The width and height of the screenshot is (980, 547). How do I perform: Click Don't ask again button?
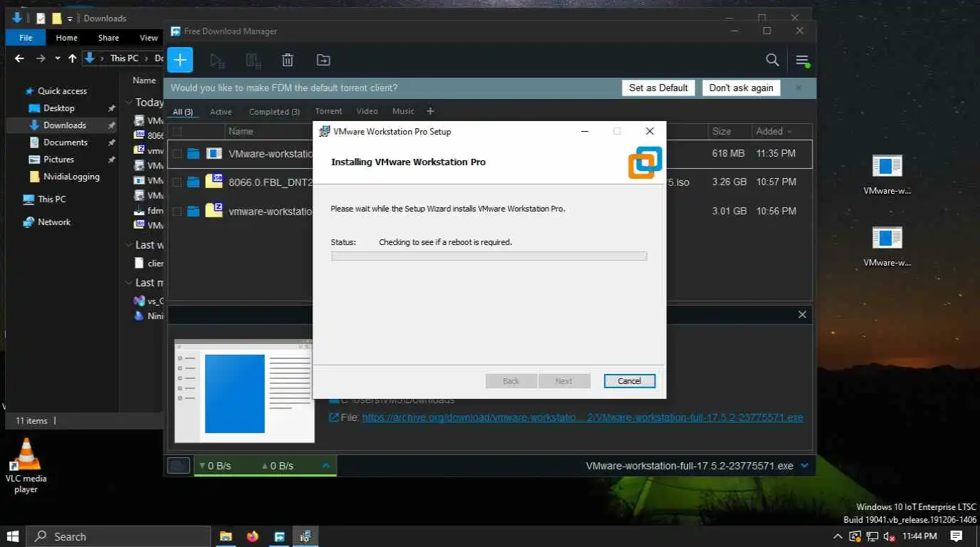pyautogui.click(x=741, y=88)
